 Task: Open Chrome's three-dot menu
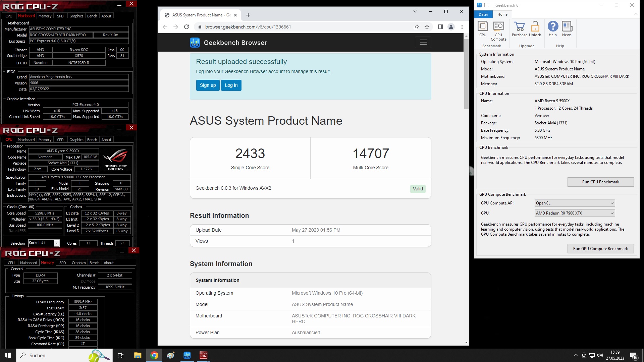tap(462, 27)
